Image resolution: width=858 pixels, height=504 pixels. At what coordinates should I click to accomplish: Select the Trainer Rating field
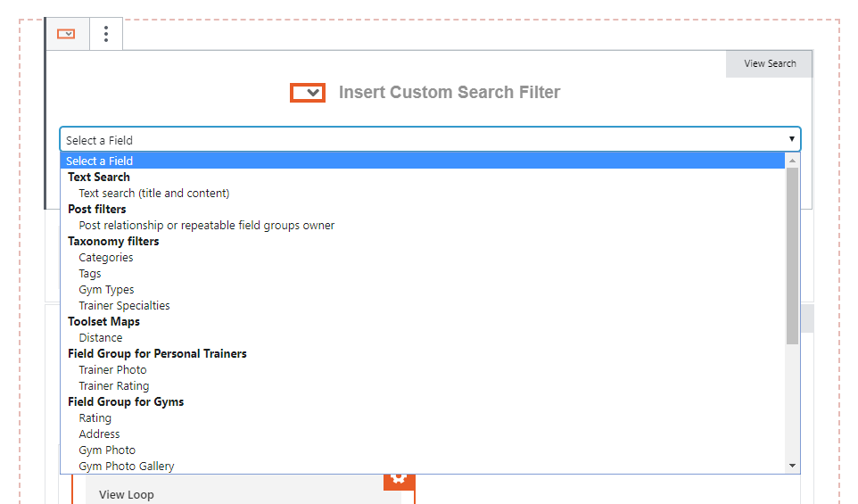click(114, 385)
